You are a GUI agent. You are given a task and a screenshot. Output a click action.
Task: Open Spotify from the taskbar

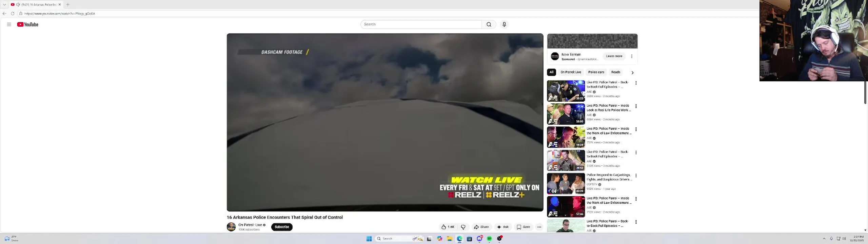pos(489,239)
